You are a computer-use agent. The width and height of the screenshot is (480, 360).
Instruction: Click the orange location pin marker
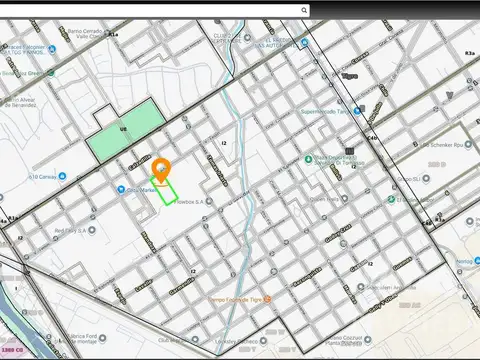click(161, 171)
